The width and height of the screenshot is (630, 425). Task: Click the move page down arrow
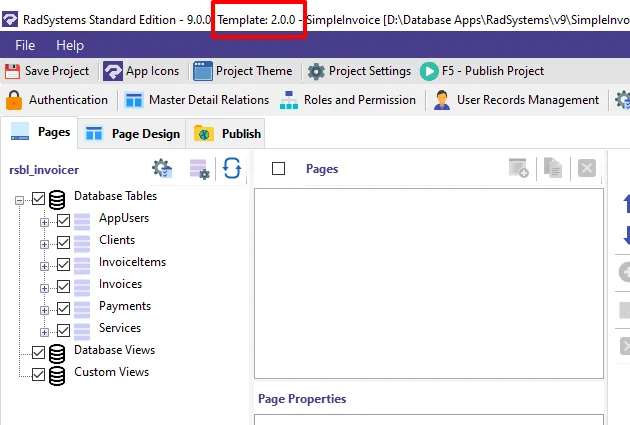coord(626,235)
